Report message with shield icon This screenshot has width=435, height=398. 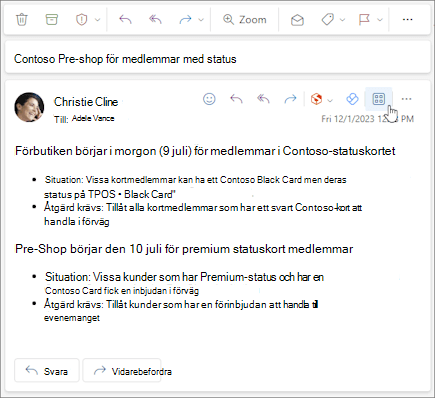[81, 20]
